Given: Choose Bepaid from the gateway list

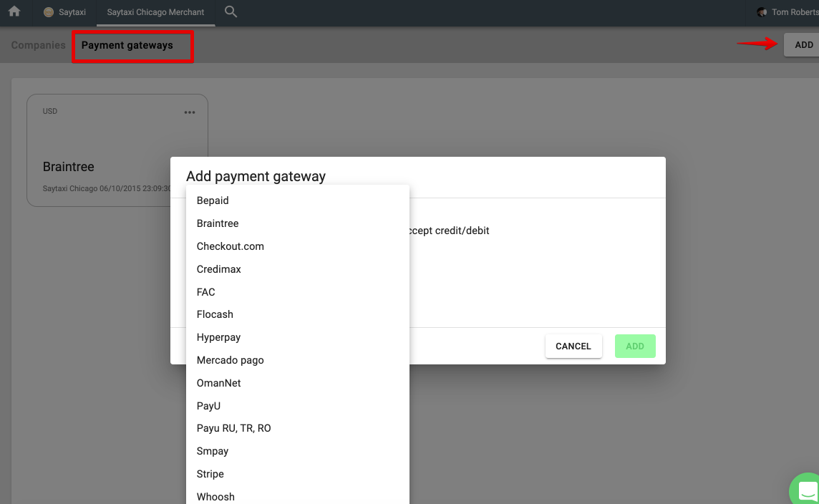Looking at the screenshot, I should click(298, 200).
